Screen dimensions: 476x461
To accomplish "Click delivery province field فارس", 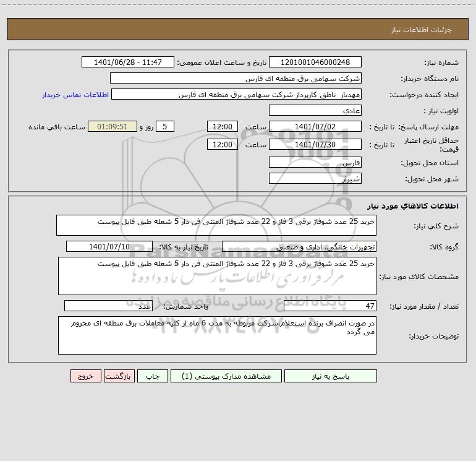I will point(315,162).
